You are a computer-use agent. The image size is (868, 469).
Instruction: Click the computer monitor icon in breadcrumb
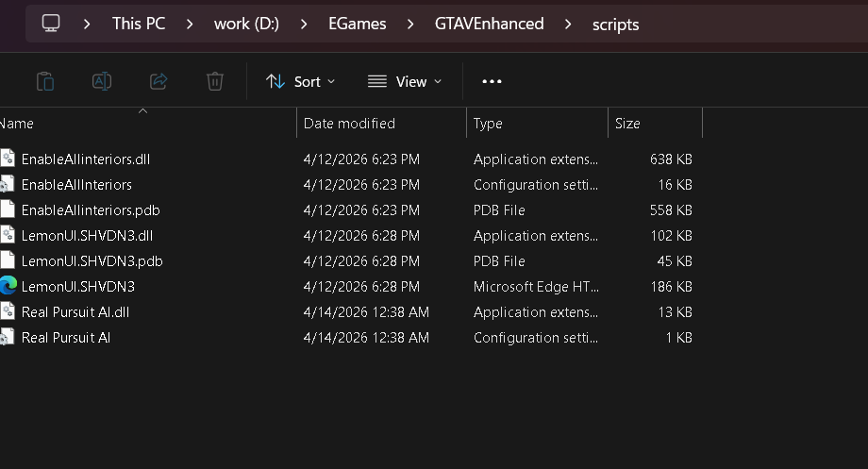pos(51,24)
